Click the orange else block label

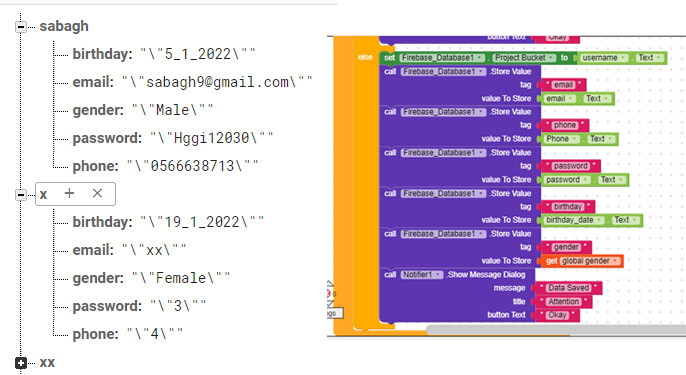365,57
